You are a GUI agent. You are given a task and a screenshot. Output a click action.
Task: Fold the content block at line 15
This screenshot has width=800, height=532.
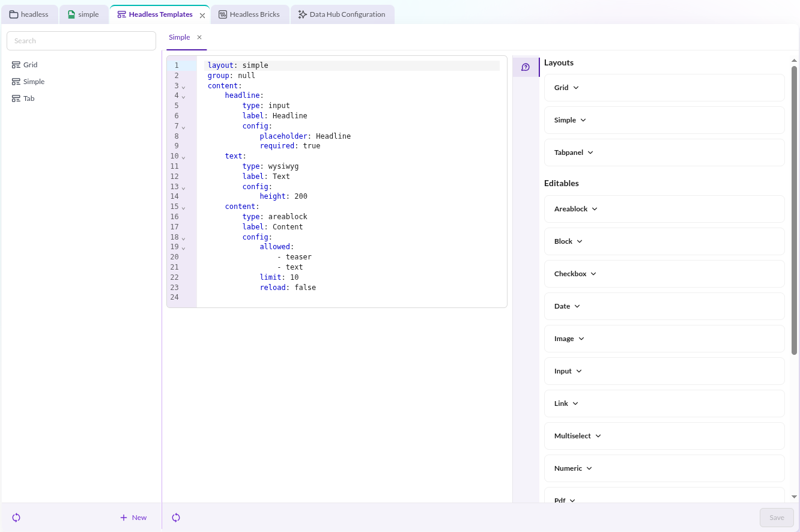point(184,208)
